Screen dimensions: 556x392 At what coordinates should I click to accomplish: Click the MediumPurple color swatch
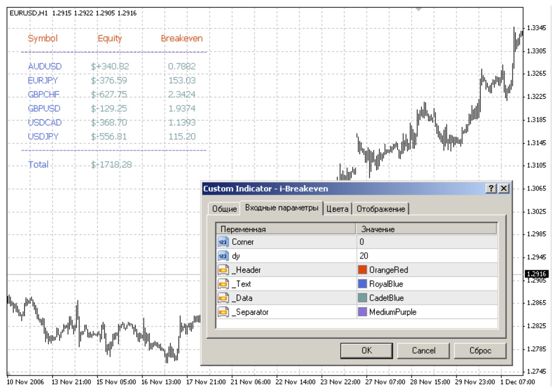pyautogui.click(x=362, y=312)
